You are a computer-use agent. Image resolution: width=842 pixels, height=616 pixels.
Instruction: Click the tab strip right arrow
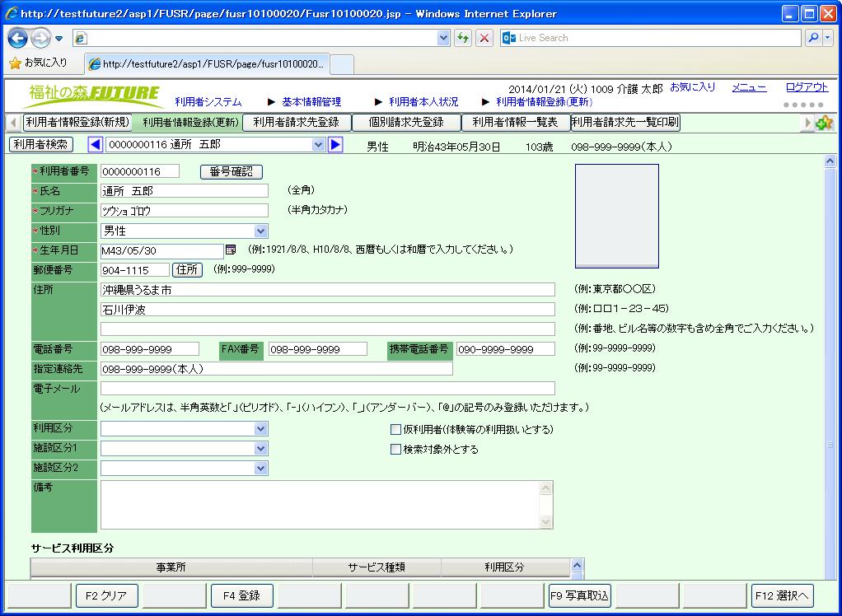[x=807, y=123]
